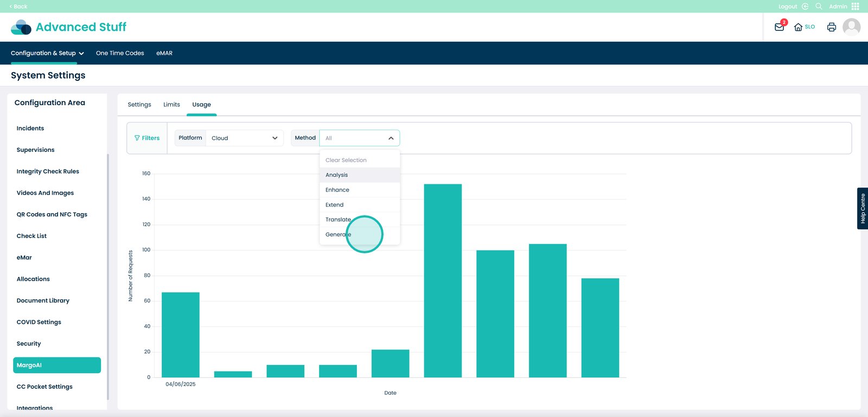Collapse the Method dropdown
Viewport: 868px width, 417px height.
click(391, 138)
